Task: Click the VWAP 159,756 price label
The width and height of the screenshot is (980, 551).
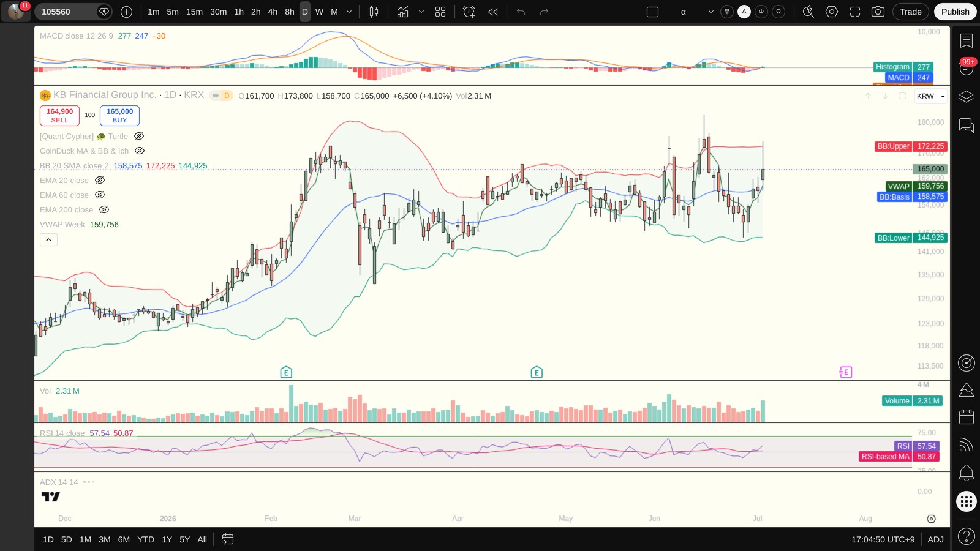Action: pyautogui.click(x=916, y=186)
